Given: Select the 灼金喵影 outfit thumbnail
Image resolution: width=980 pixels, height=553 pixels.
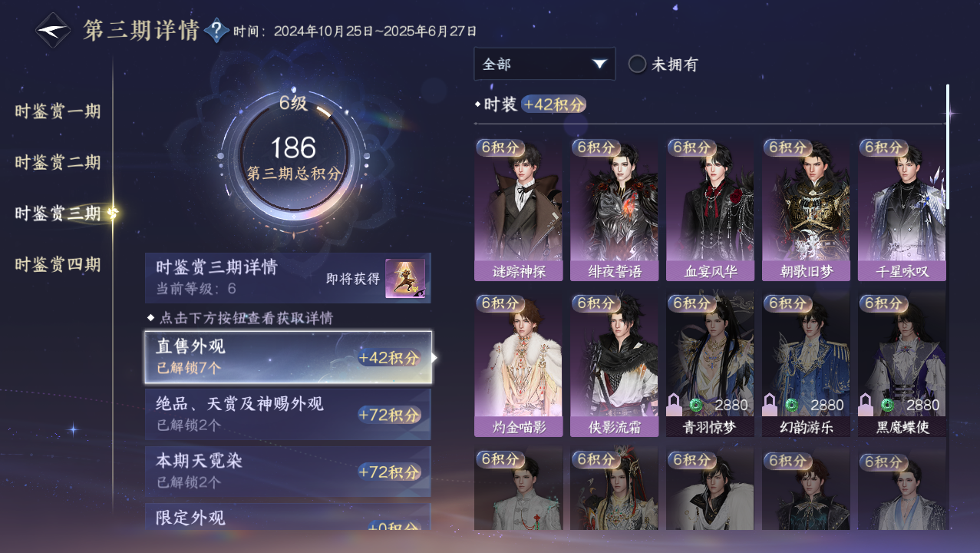Looking at the screenshot, I should coord(518,366).
